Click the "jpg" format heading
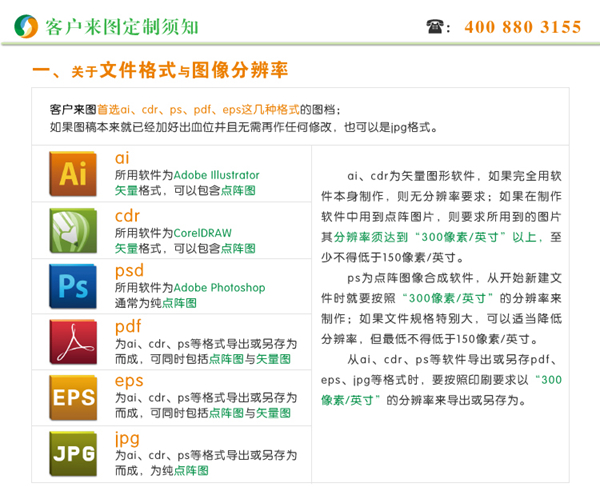Screen dimensions: 600x495 click(x=126, y=438)
